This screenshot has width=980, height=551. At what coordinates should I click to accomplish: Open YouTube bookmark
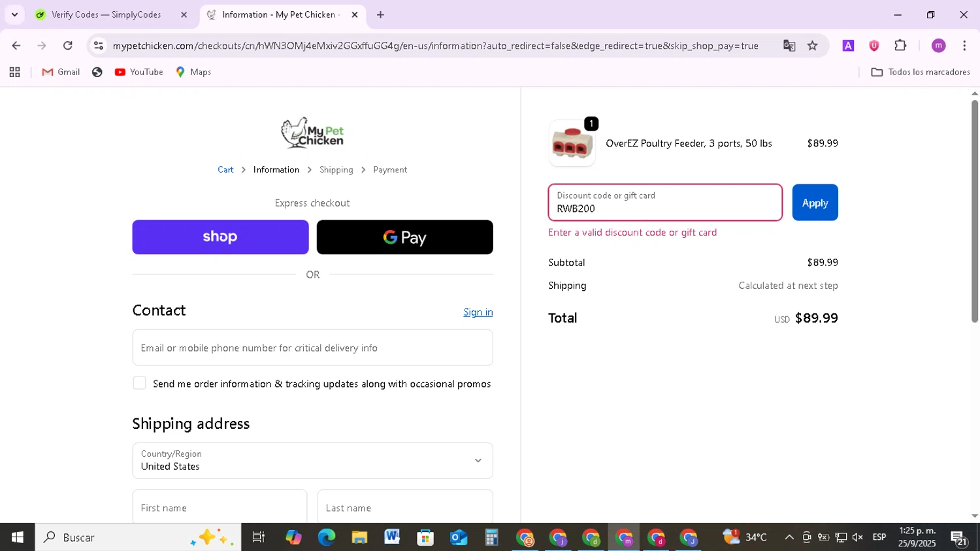139,72
